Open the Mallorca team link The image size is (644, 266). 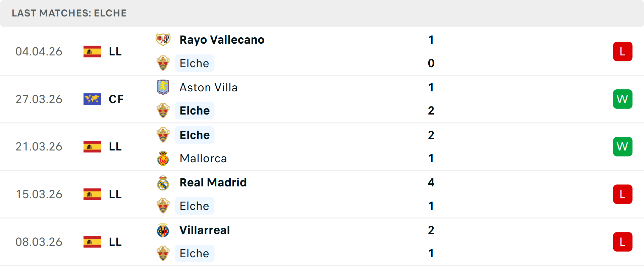pos(203,158)
